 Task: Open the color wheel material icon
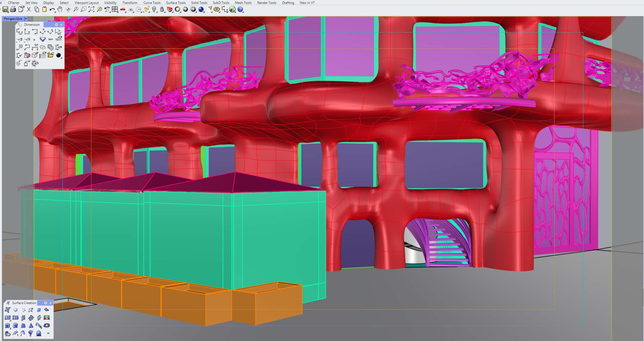pyautogui.click(x=177, y=10)
